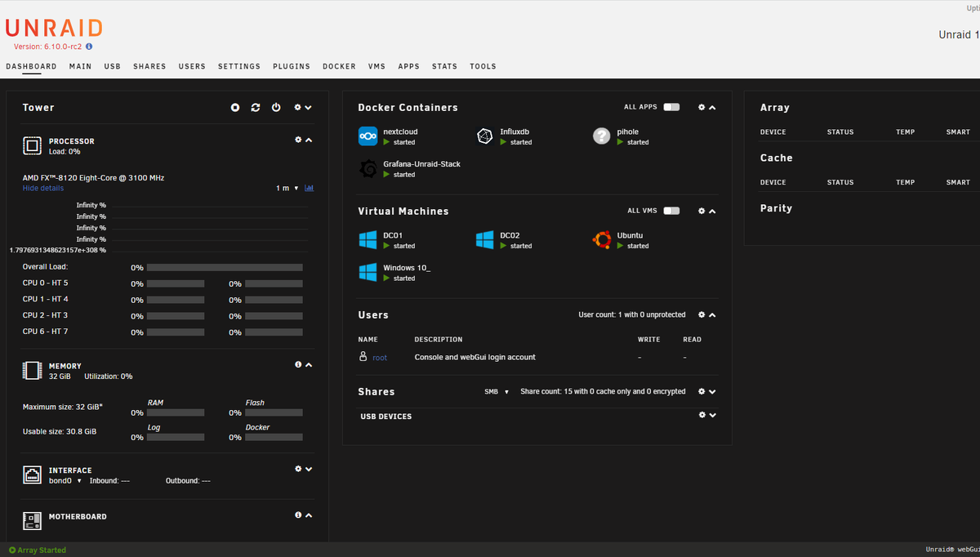Open the USB Devices gear icon
This screenshot has height=557, width=980.
tap(702, 415)
